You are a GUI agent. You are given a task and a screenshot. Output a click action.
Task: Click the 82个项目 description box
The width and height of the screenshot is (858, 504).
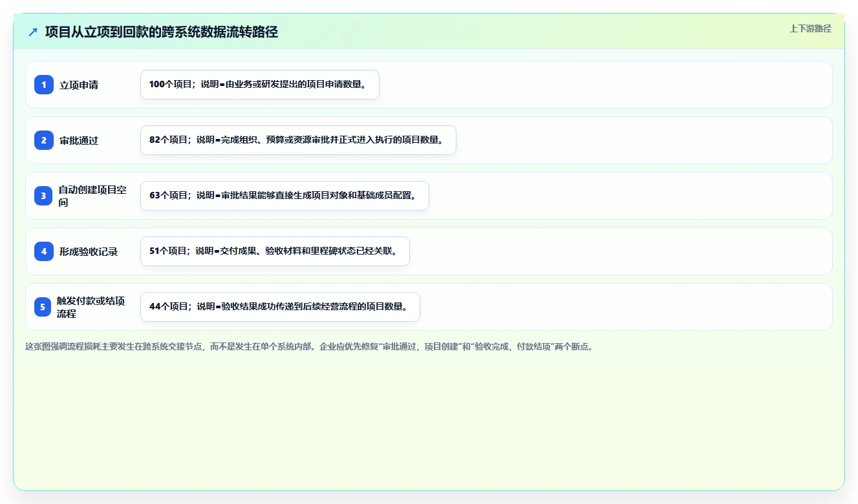coord(298,140)
